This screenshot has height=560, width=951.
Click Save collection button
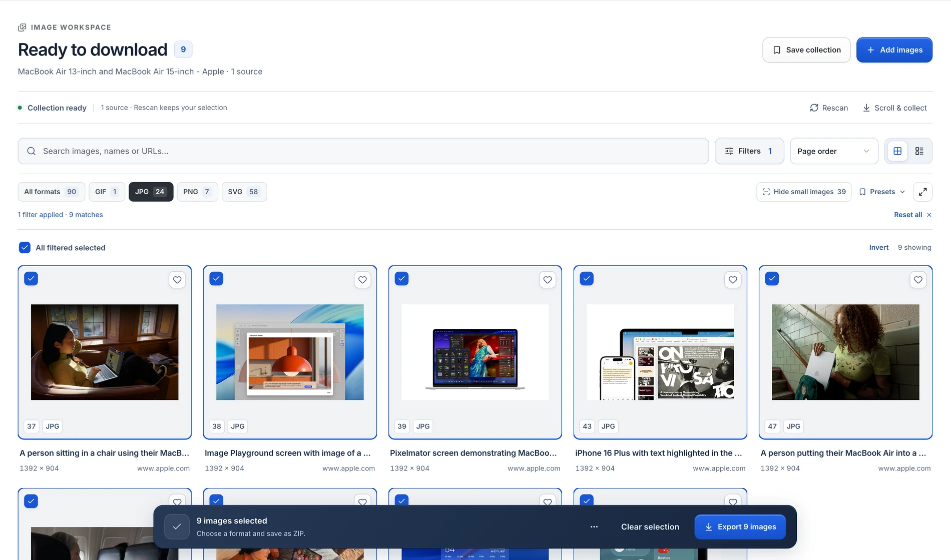pyautogui.click(x=806, y=50)
